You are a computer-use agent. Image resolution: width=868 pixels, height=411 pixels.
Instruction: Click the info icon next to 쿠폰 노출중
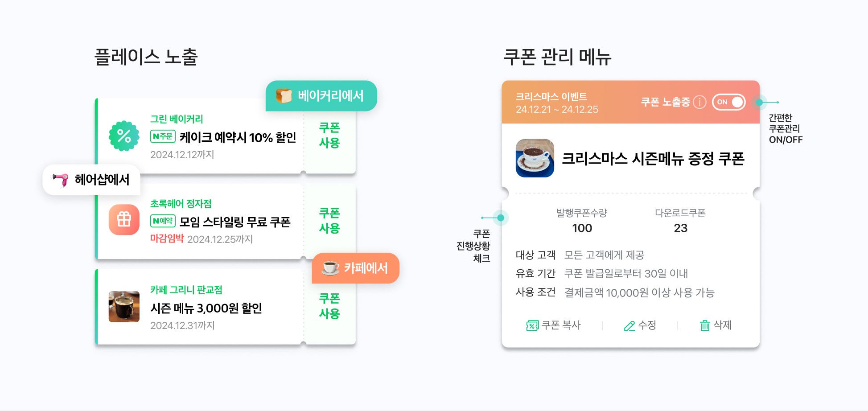[x=700, y=102]
